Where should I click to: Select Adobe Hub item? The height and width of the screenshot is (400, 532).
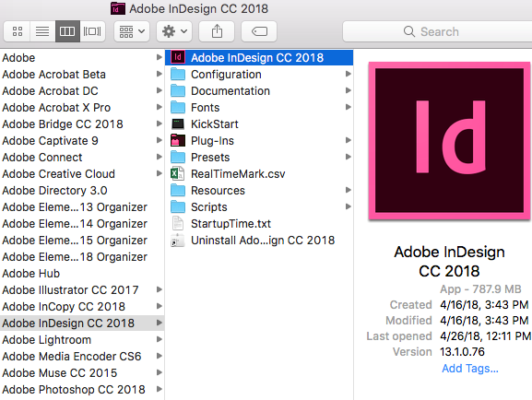pyautogui.click(x=82, y=273)
